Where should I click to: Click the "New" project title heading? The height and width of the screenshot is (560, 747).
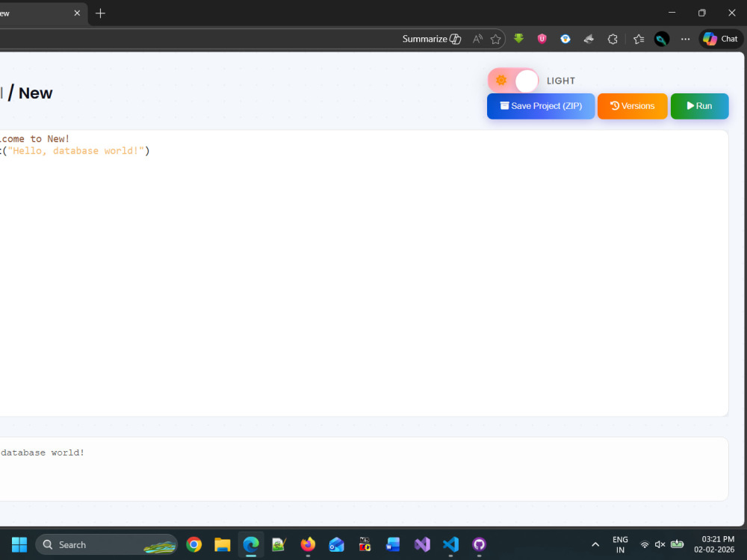point(35,93)
